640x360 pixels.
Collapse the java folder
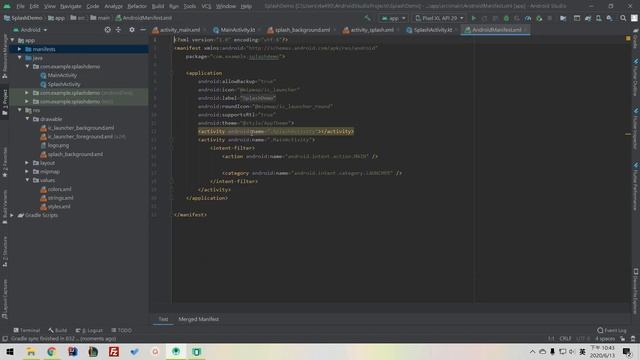[20, 58]
